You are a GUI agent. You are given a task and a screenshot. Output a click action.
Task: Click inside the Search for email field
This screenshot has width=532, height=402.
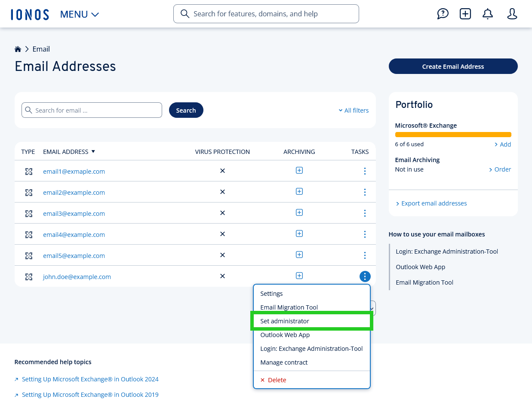coord(92,110)
